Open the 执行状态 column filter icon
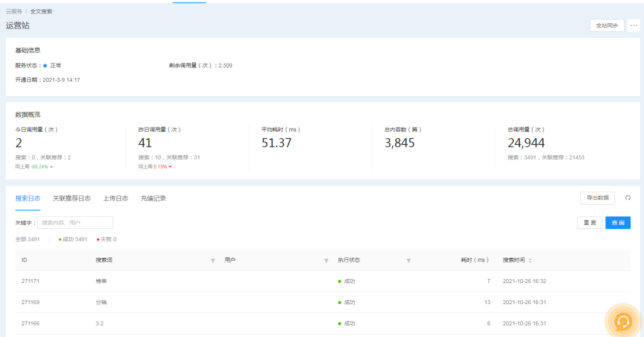 (408, 260)
